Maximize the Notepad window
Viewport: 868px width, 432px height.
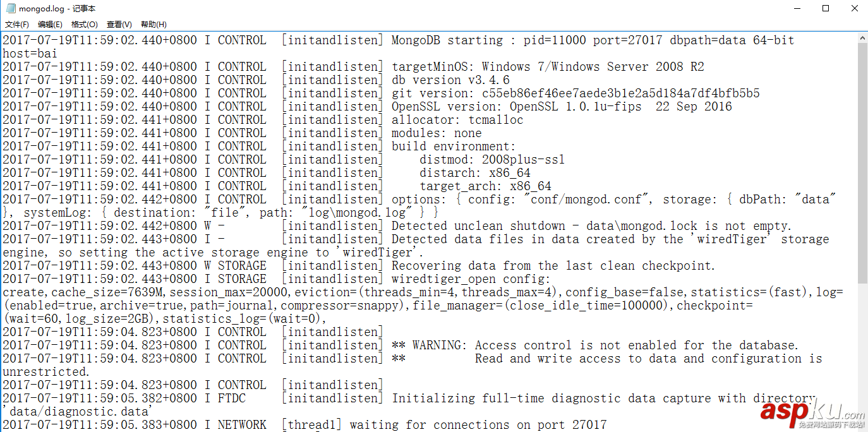pyautogui.click(x=825, y=9)
